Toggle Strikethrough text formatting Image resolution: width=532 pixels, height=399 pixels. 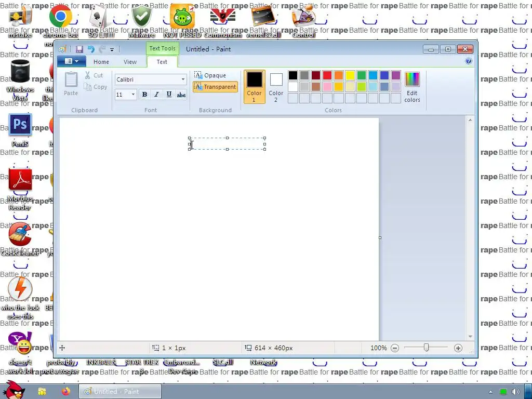[x=181, y=95]
